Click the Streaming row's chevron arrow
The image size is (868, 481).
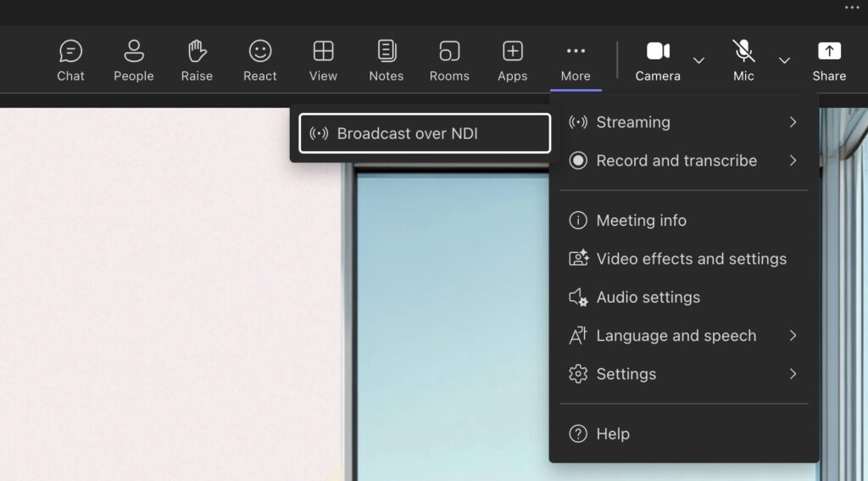click(x=793, y=122)
